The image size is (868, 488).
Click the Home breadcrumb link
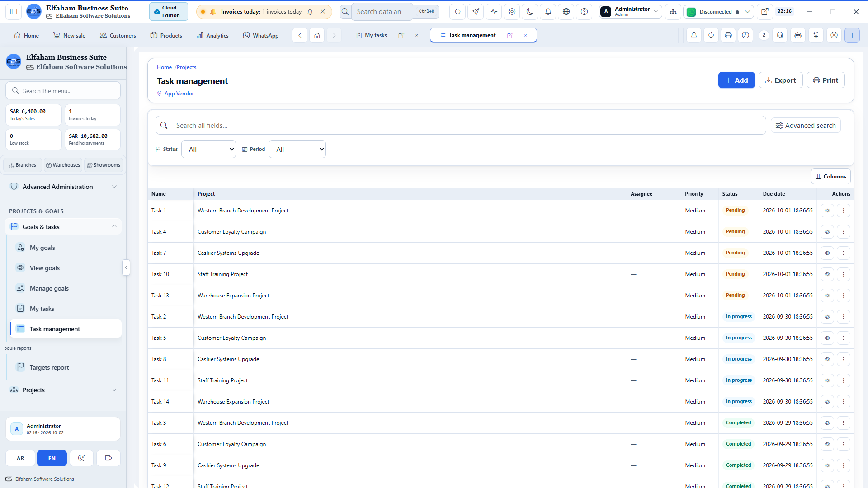[x=164, y=67]
